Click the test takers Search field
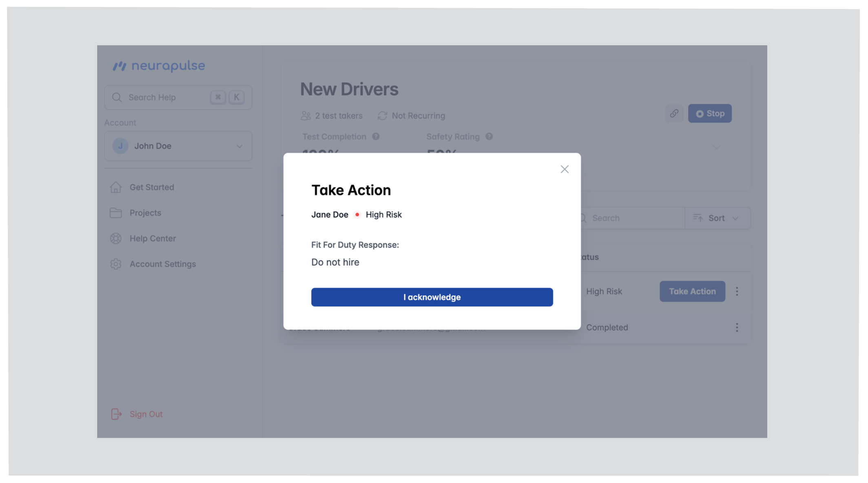868x483 pixels. point(632,218)
